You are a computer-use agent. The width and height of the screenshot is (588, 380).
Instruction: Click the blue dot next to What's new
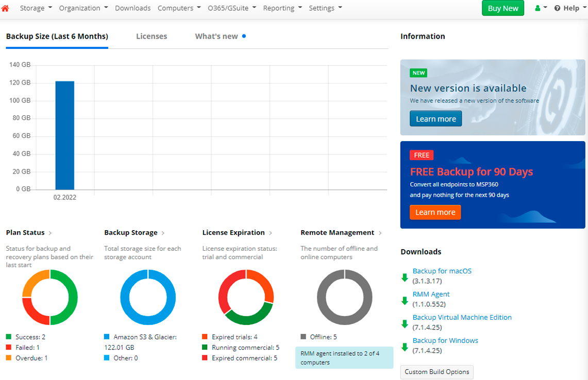click(x=244, y=36)
